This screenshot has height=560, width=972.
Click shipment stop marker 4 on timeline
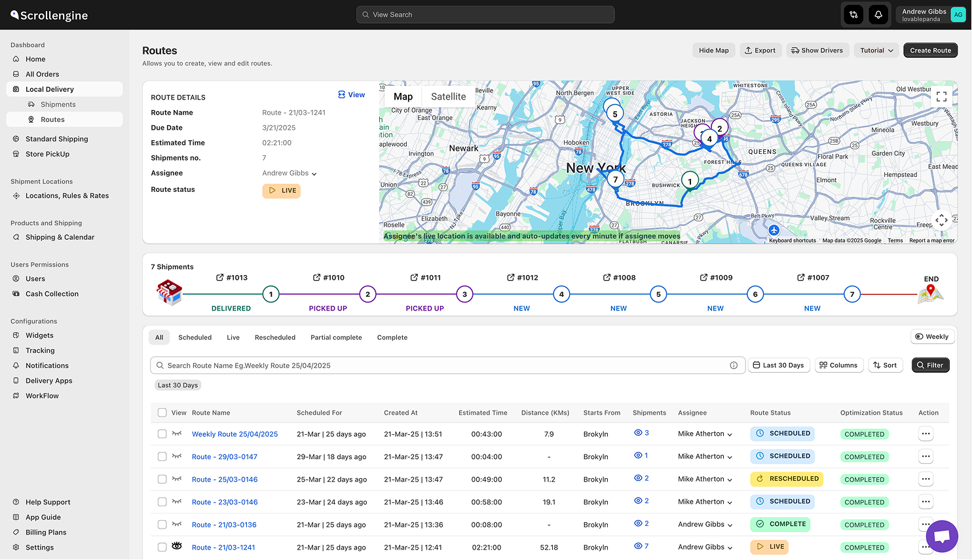[x=561, y=295]
